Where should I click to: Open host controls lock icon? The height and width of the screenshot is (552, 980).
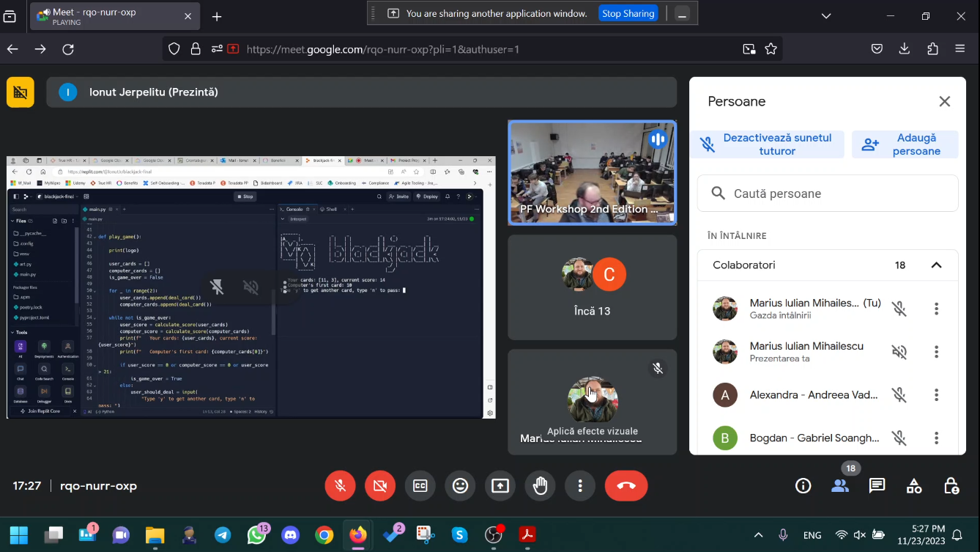point(951,486)
